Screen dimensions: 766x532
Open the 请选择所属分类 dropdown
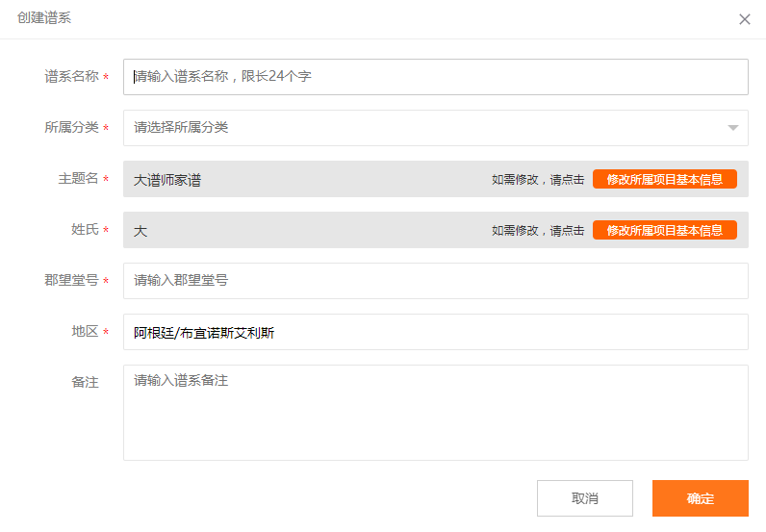pyautogui.click(x=435, y=128)
